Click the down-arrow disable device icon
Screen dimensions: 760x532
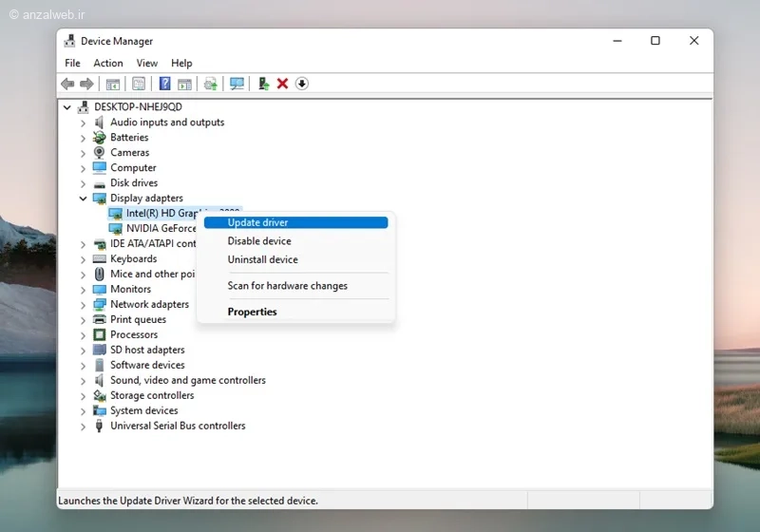click(301, 84)
